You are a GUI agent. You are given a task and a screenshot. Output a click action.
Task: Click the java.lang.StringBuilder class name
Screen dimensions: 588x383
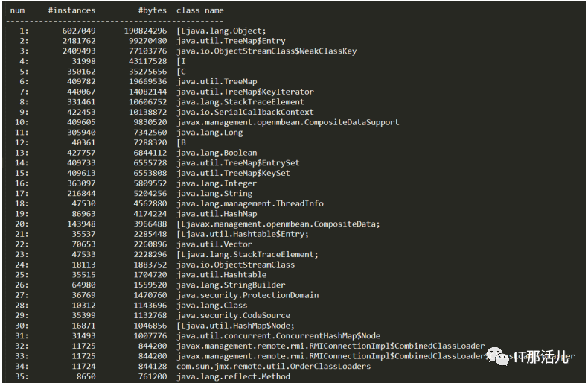[231, 285]
